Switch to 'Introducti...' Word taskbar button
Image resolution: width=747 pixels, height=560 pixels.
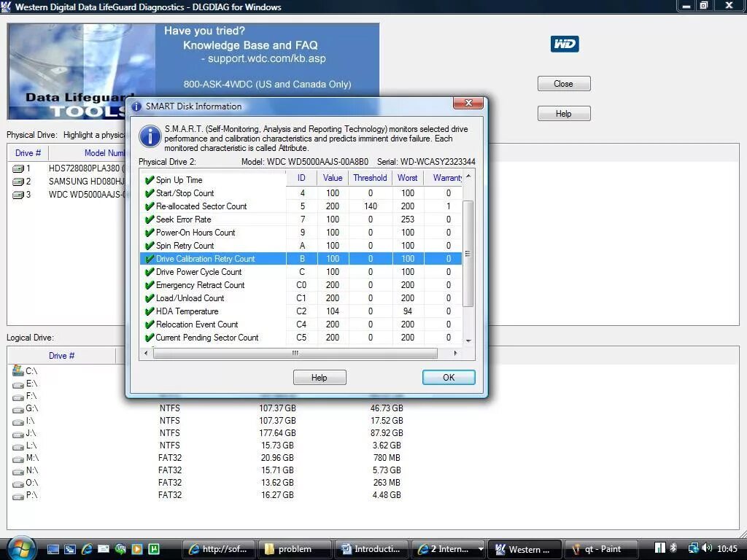coord(371,550)
